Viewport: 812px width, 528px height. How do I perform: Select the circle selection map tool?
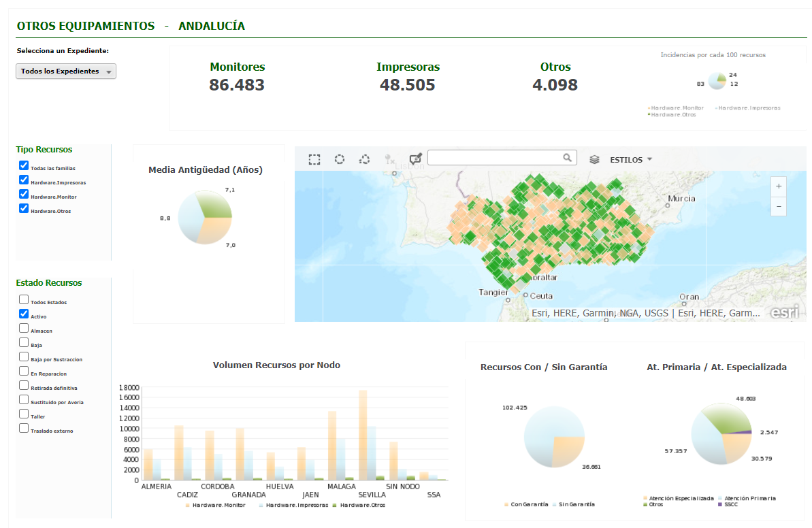pos(339,159)
